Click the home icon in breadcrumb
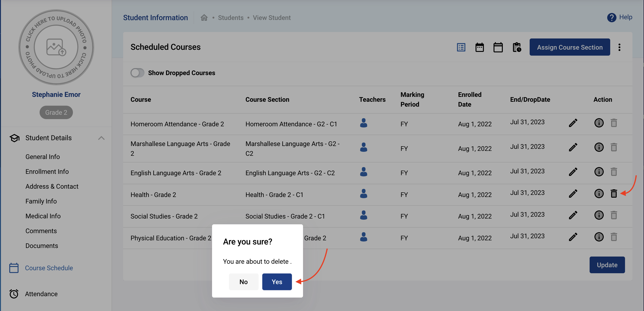The height and width of the screenshot is (311, 644). pyautogui.click(x=204, y=18)
